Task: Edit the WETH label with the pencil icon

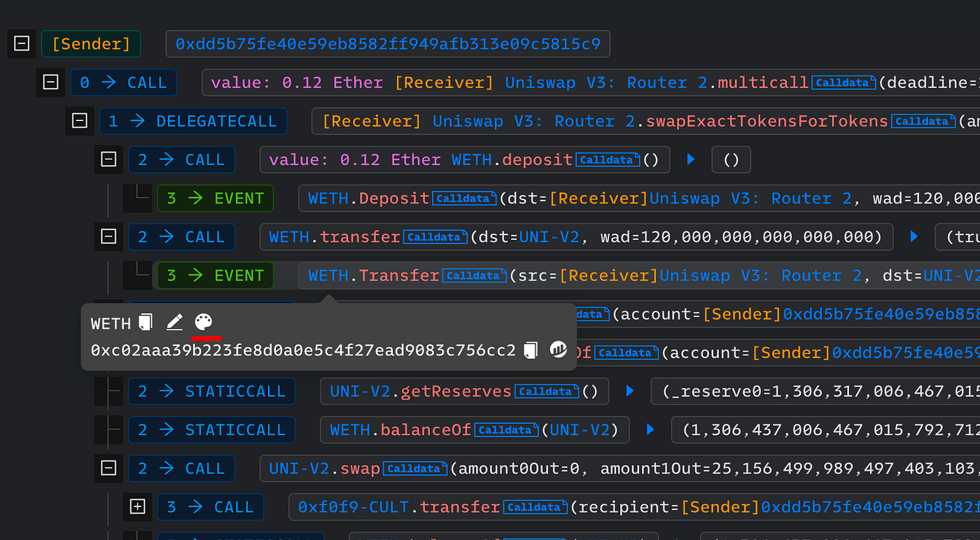Action: pos(174,322)
